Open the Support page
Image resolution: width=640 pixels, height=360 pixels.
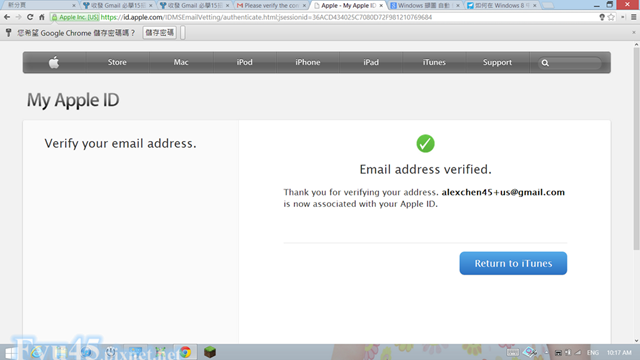click(497, 62)
